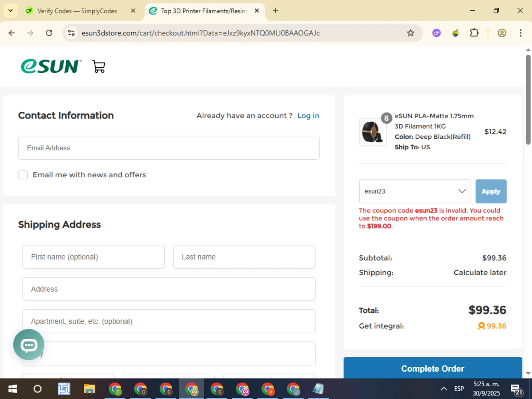Open the notification center with 21 badge
The width and height of the screenshot is (532, 399).
(517, 389)
